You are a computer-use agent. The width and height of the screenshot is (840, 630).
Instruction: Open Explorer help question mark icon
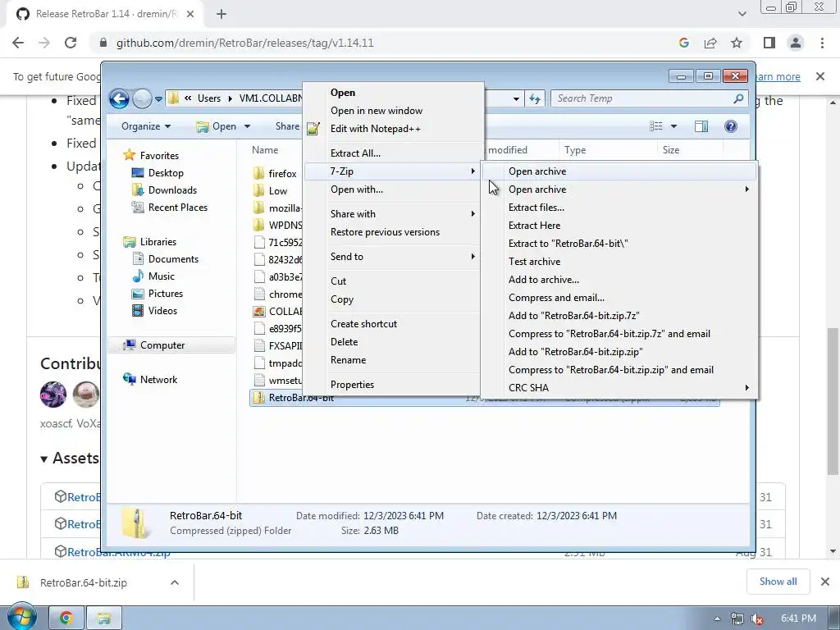(730, 126)
